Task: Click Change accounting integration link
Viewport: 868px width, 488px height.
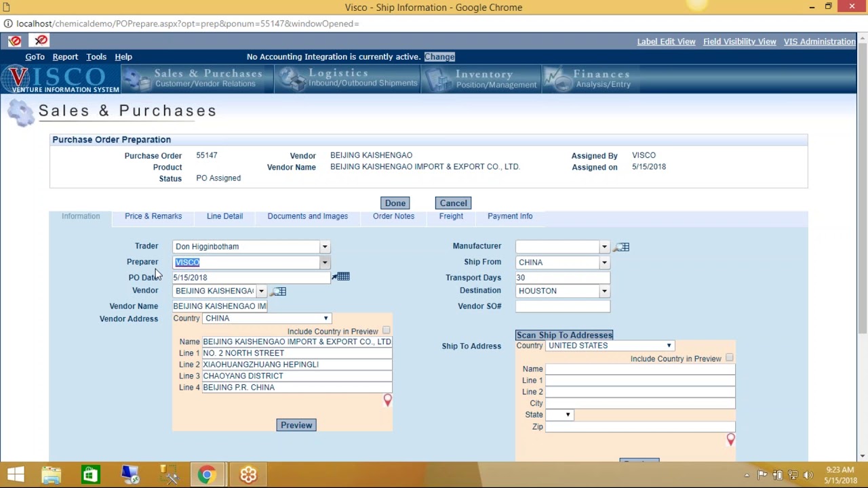Action: pos(439,57)
